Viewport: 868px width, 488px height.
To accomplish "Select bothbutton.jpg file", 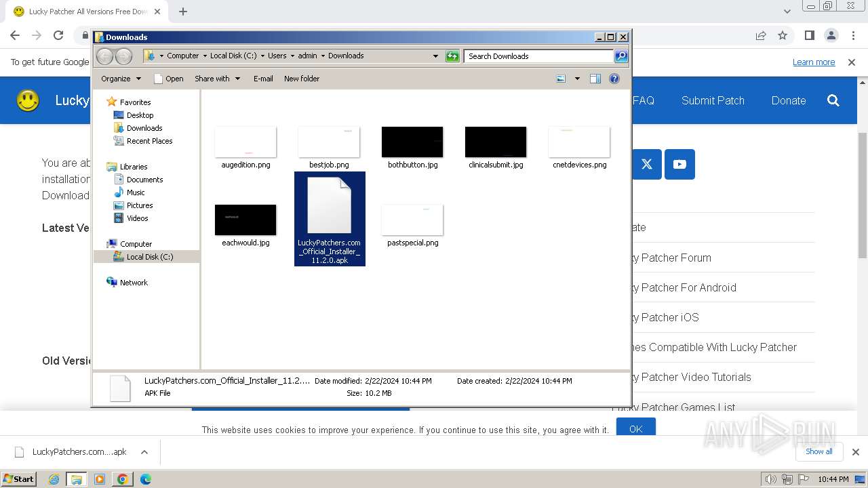I will click(x=412, y=147).
